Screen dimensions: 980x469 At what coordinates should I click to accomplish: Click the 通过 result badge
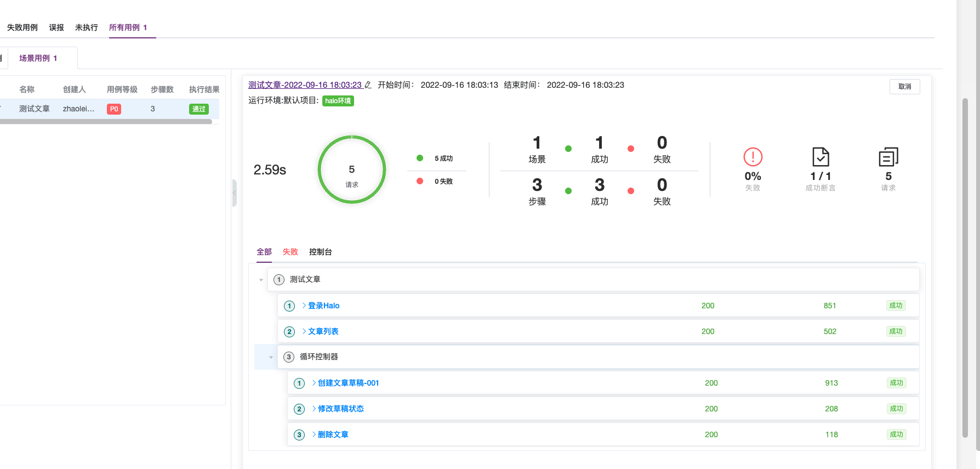[x=199, y=109]
